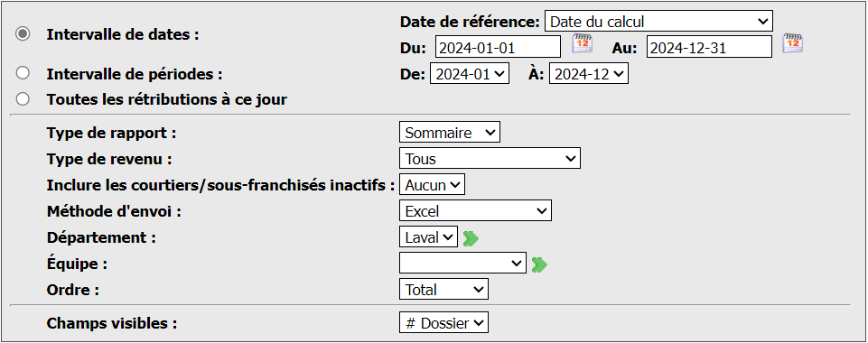
Task: Open calendar picker next to Au date
Action: 793,43
